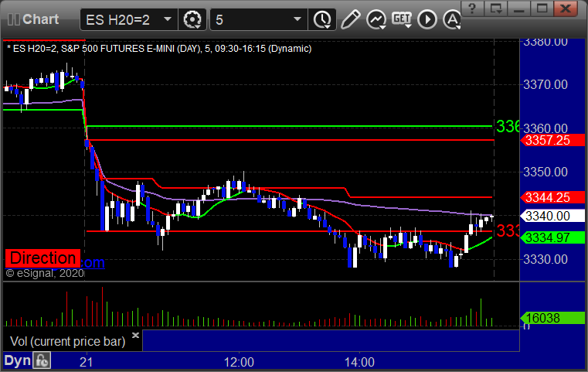Open the Chart title grip menu
Screen dimensions: 588x372
pos(13,19)
